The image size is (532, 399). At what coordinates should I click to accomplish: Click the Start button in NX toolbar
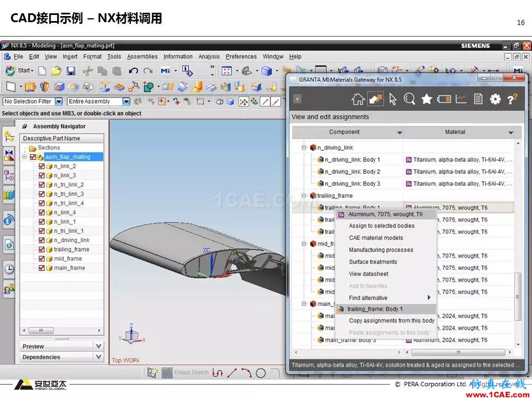tap(19, 70)
